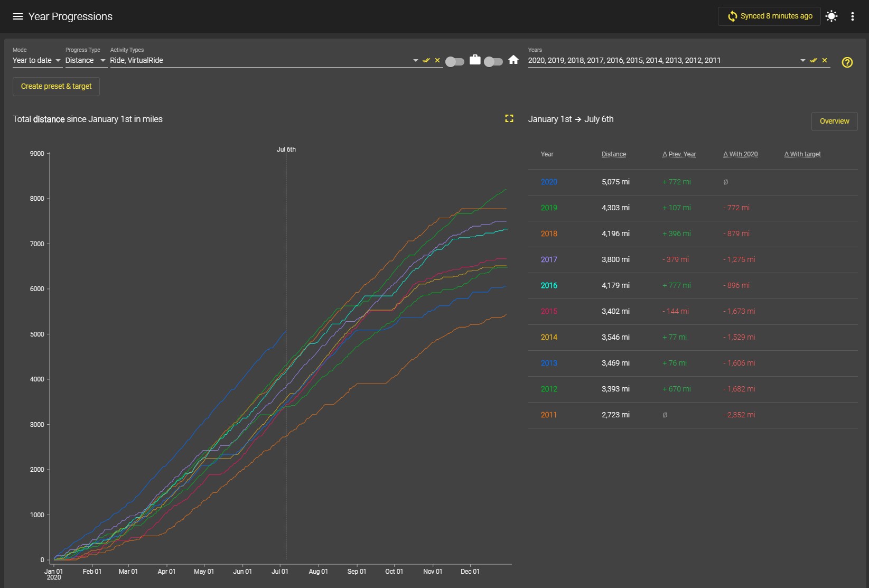Image resolution: width=869 pixels, height=588 pixels.
Task: Click the sync refresh icon
Action: click(732, 16)
